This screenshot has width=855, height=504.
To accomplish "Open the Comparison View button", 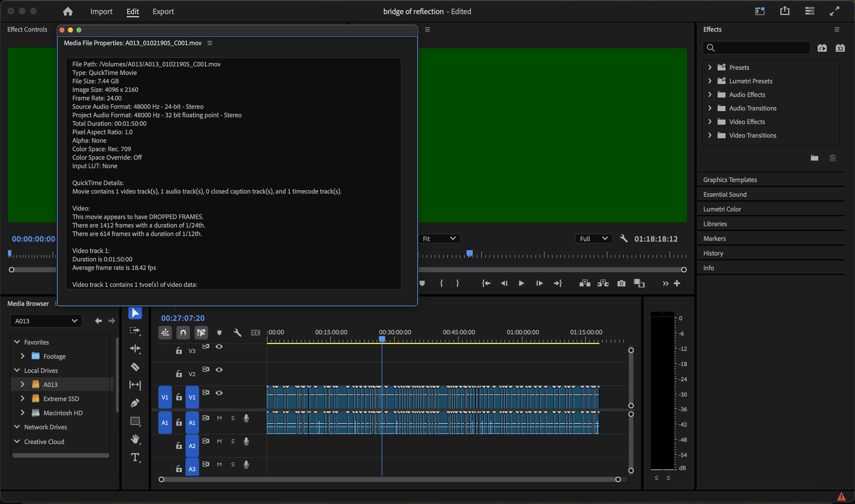I will [x=639, y=283].
